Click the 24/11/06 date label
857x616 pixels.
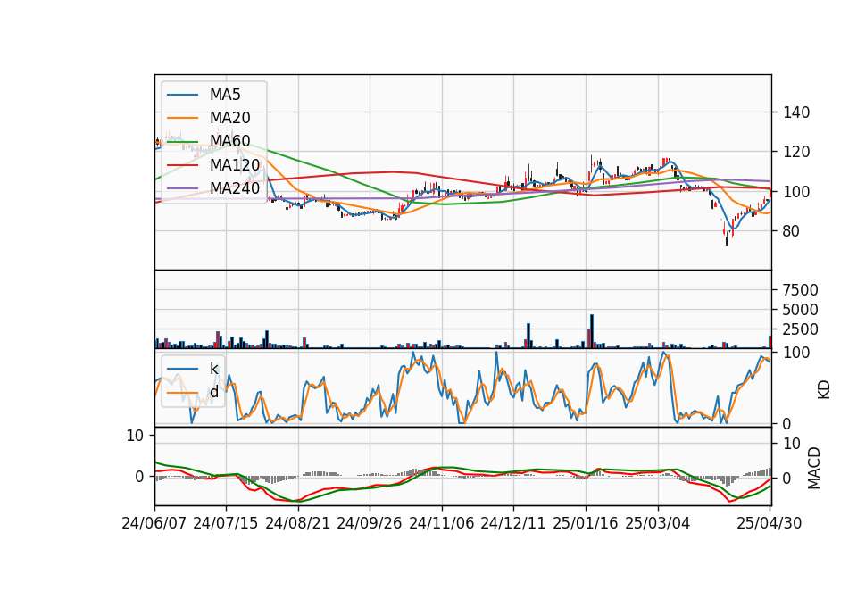[x=442, y=523]
